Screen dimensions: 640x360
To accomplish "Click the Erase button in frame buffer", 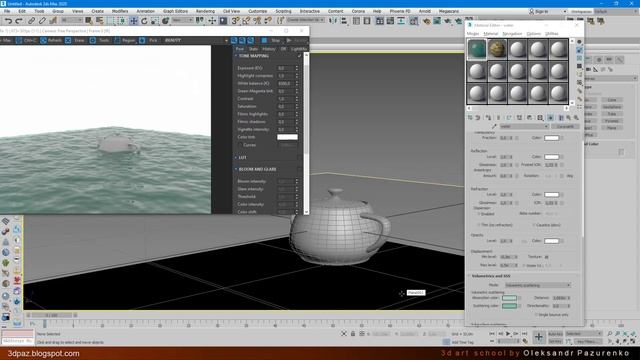I will (x=75, y=40).
